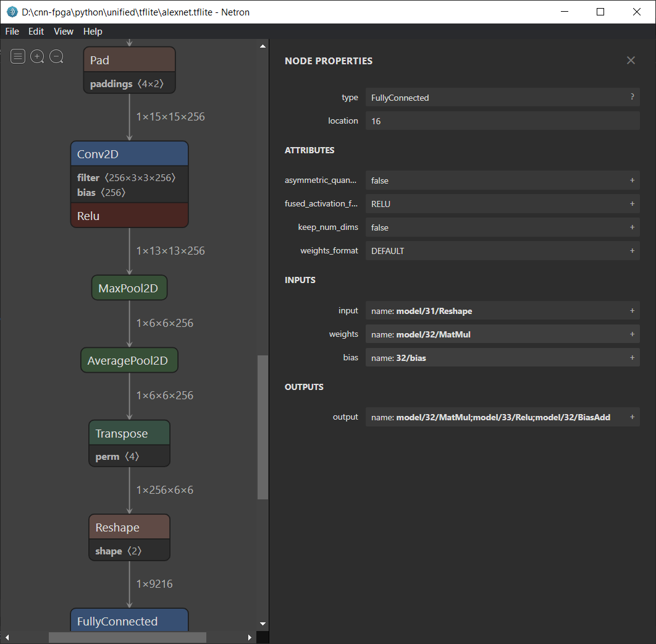Expand the asymmetric_quantize attribute details
This screenshot has width=656, height=644.
[632, 180]
